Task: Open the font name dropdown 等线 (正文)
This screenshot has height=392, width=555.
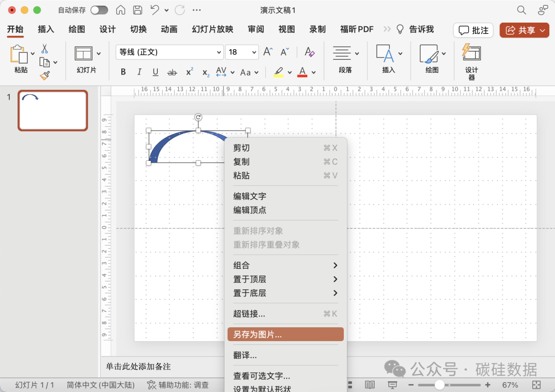Action: click(x=170, y=52)
